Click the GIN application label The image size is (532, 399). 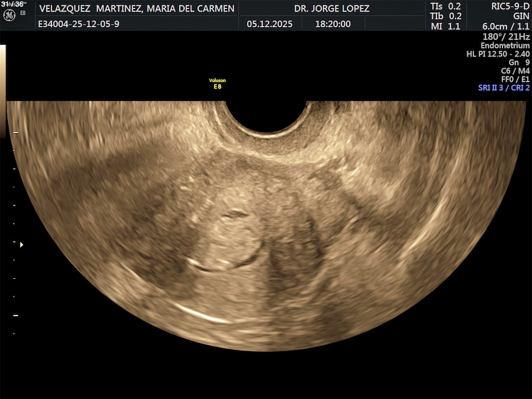[521, 16]
